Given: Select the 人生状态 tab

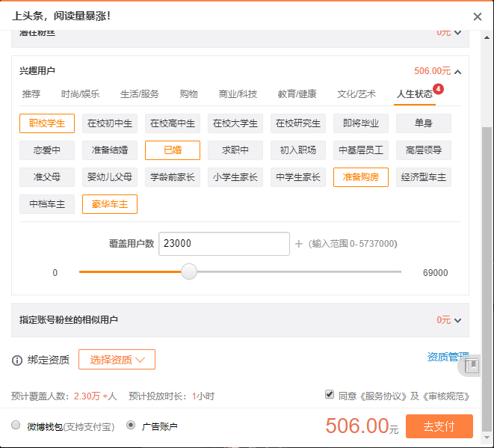Looking at the screenshot, I should [415, 94].
